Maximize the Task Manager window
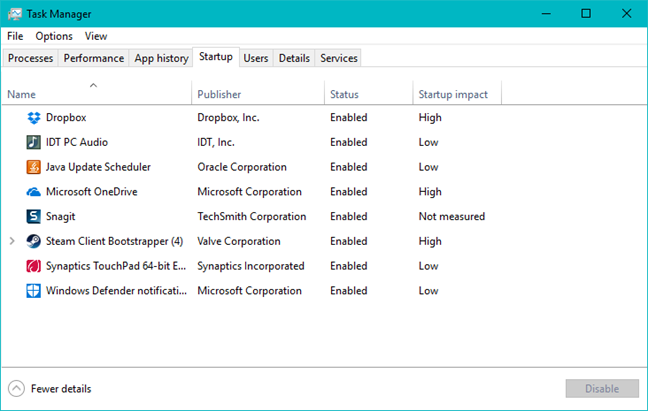648x411 pixels. pos(586,14)
